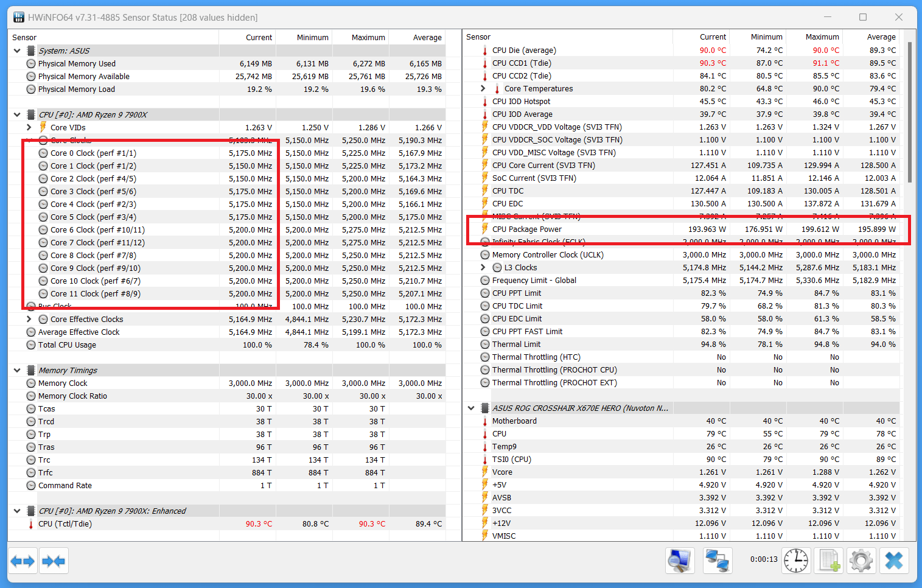Click the 193.963 W current power value
This screenshot has width=922, height=588.
(x=707, y=229)
